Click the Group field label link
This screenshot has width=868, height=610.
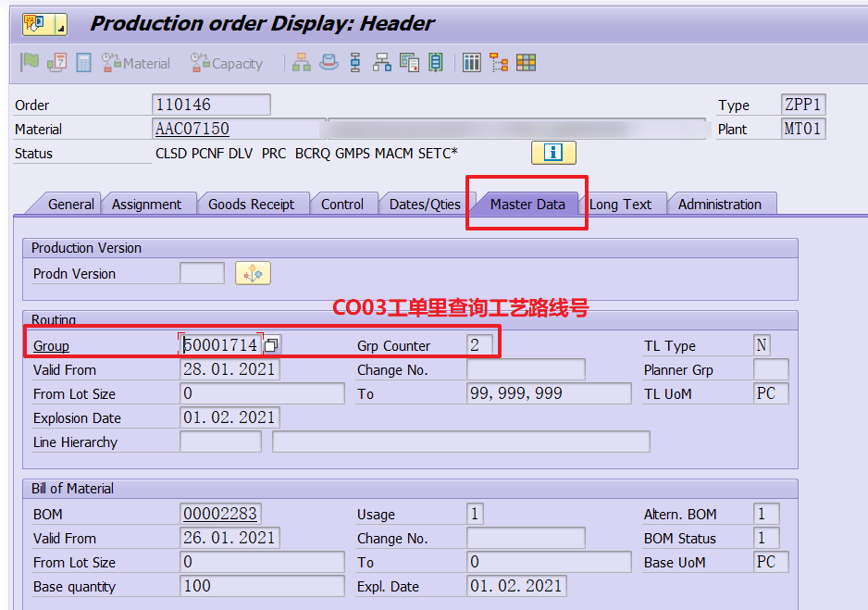(51, 344)
